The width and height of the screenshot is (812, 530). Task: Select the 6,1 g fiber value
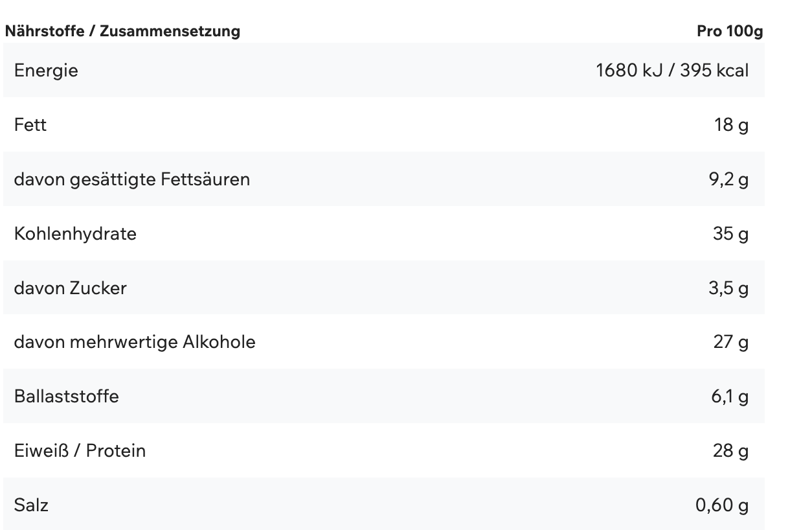(x=729, y=396)
